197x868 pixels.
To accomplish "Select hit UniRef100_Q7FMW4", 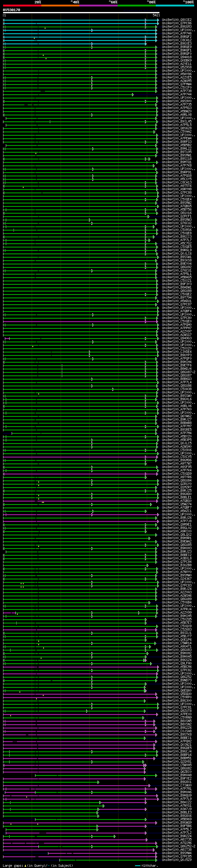I will pyautogui.click(x=177, y=84).
